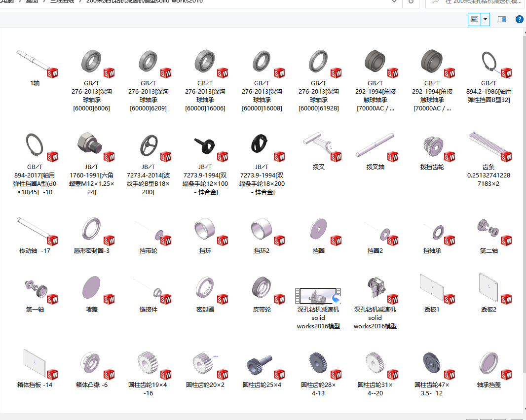Select the 挡环 part file
The height and width of the screenshot is (420, 526).
click(x=205, y=235)
